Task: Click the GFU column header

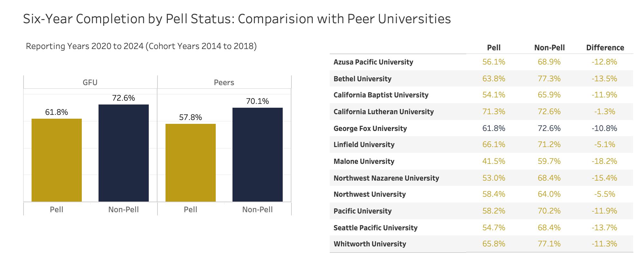Action: click(x=90, y=83)
